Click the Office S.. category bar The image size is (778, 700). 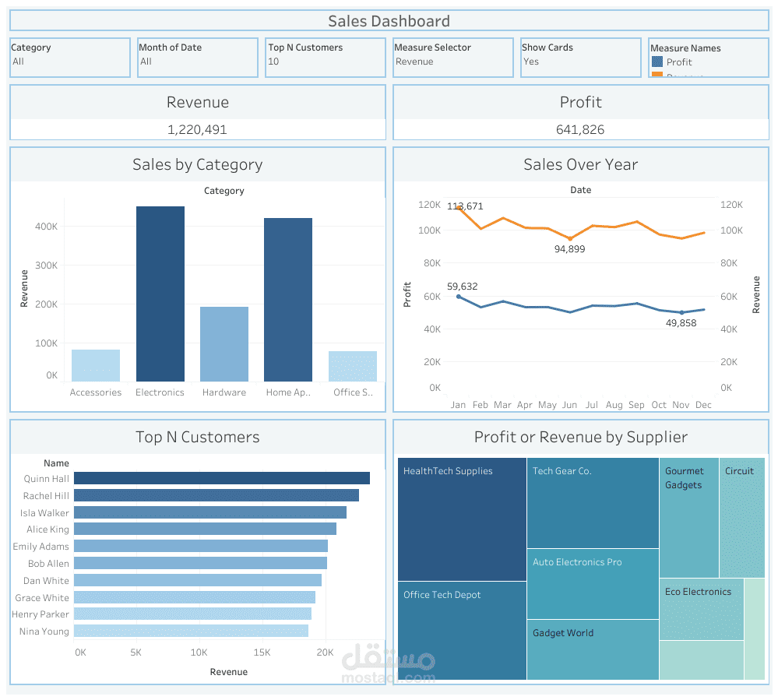[x=353, y=366]
